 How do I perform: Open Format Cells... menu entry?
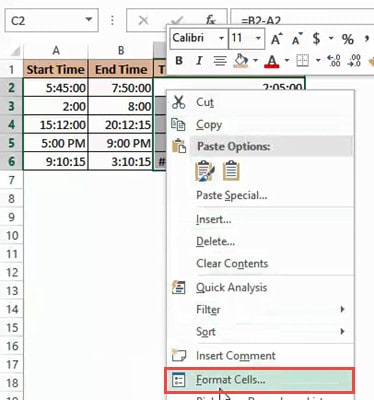[260, 380]
